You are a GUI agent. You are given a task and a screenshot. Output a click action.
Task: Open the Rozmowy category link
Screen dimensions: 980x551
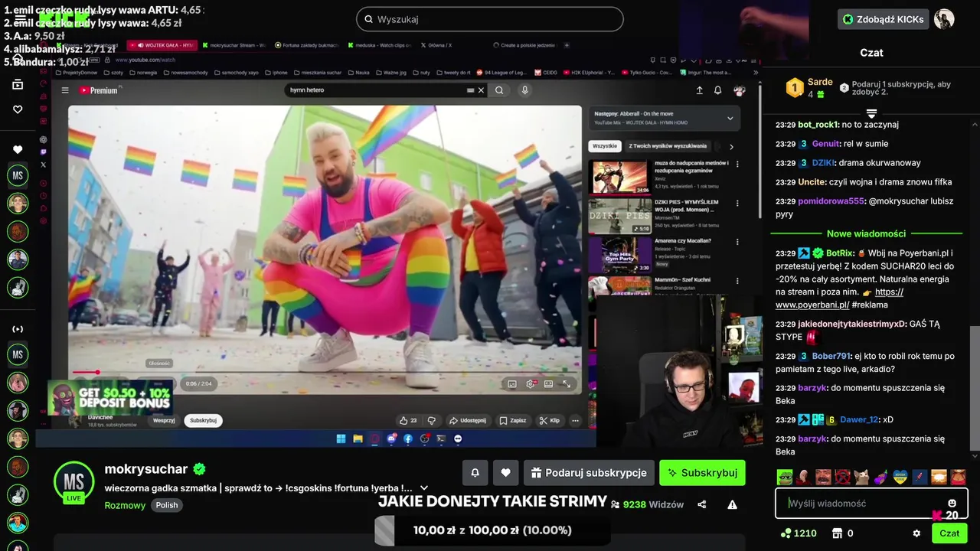pos(125,505)
